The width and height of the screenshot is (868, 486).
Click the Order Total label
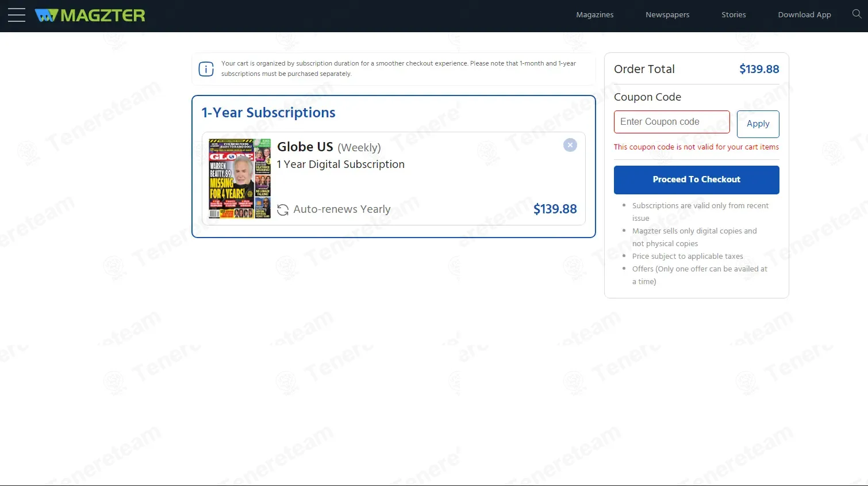[644, 69]
